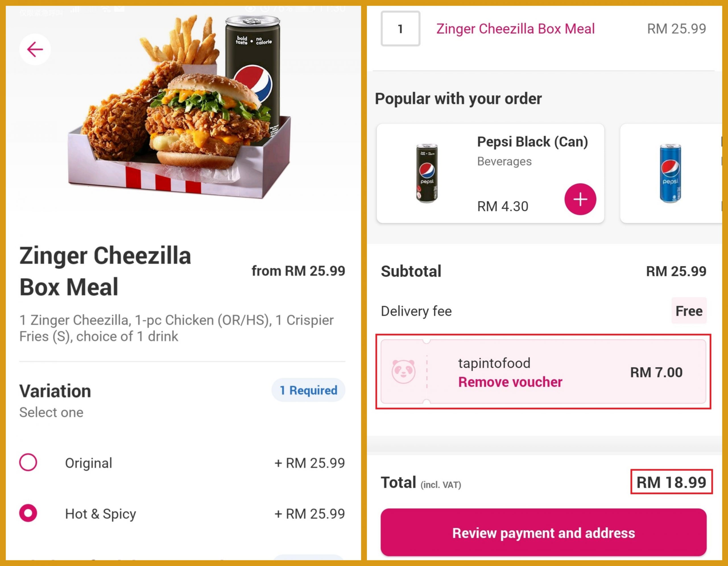Add Pepsi Black (Can) with plus button
This screenshot has height=566, width=728.
(580, 199)
